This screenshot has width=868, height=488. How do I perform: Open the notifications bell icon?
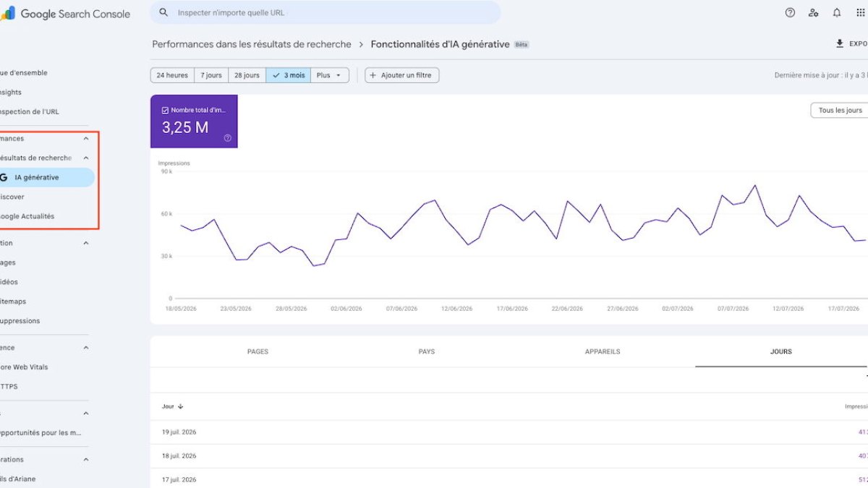pos(837,12)
